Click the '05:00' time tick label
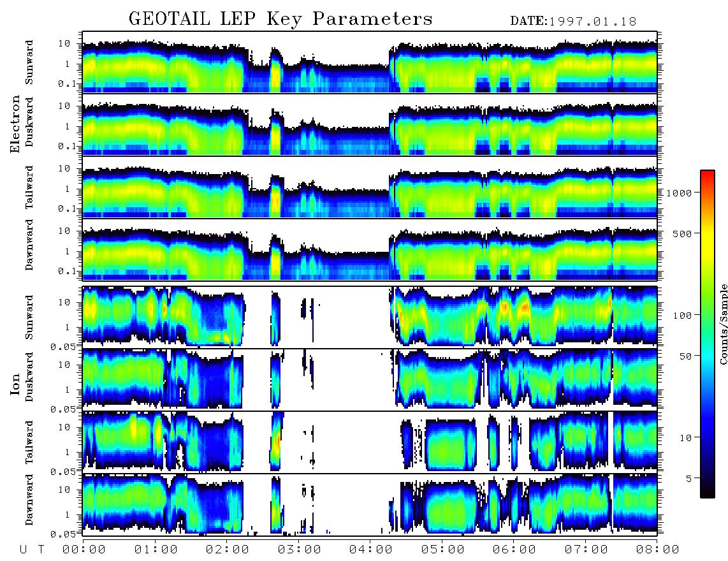728x561 pixels. click(x=442, y=550)
